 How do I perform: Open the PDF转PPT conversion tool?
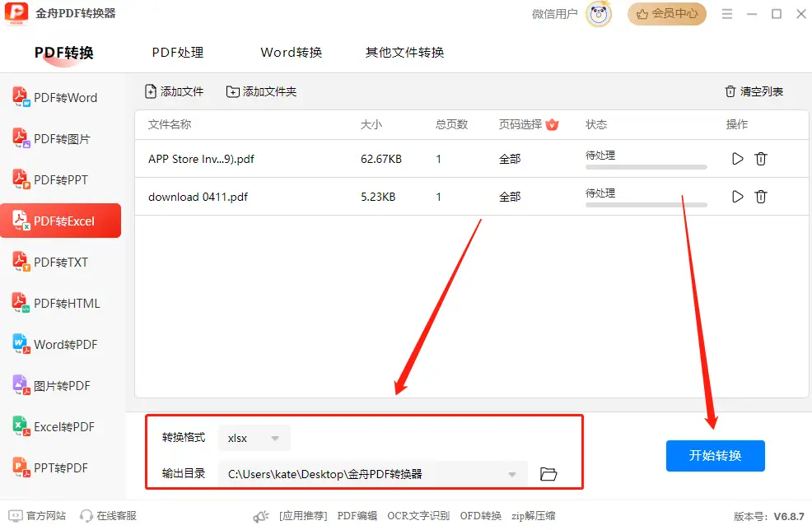[58, 179]
